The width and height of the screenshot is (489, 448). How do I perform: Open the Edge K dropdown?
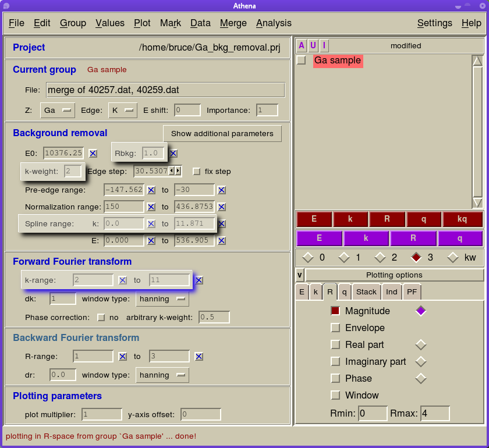click(x=122, y=110)
